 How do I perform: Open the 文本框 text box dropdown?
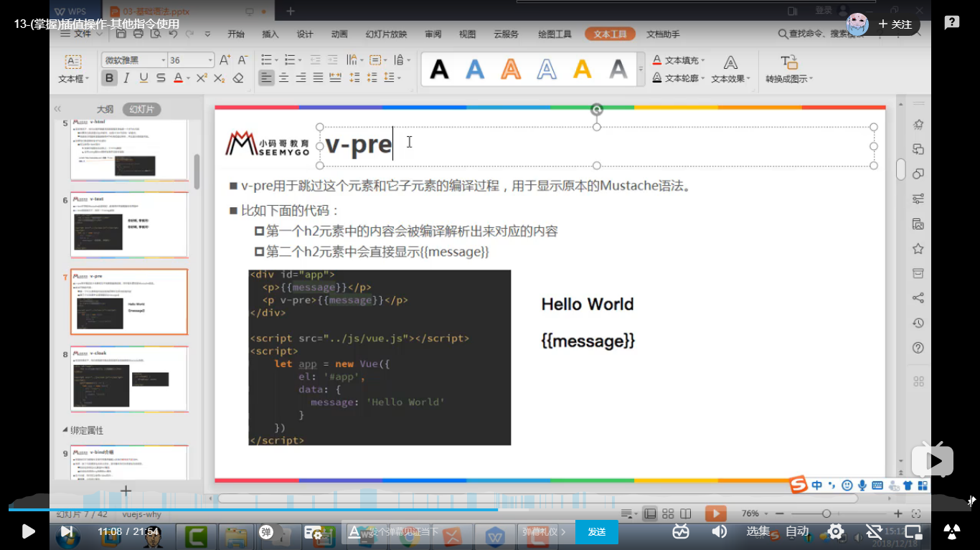pos(74,80)
